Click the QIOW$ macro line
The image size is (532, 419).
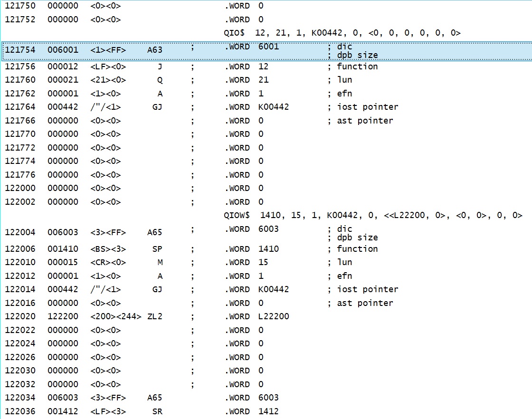[373, 215]
